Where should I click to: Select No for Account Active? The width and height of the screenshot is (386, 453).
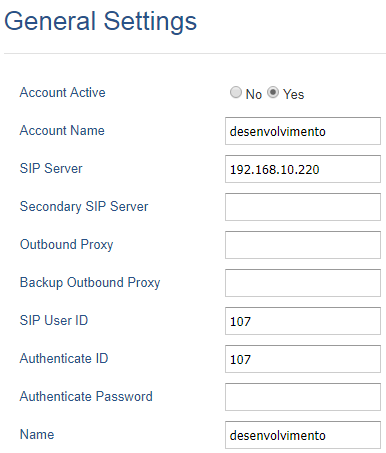[236, 92]
